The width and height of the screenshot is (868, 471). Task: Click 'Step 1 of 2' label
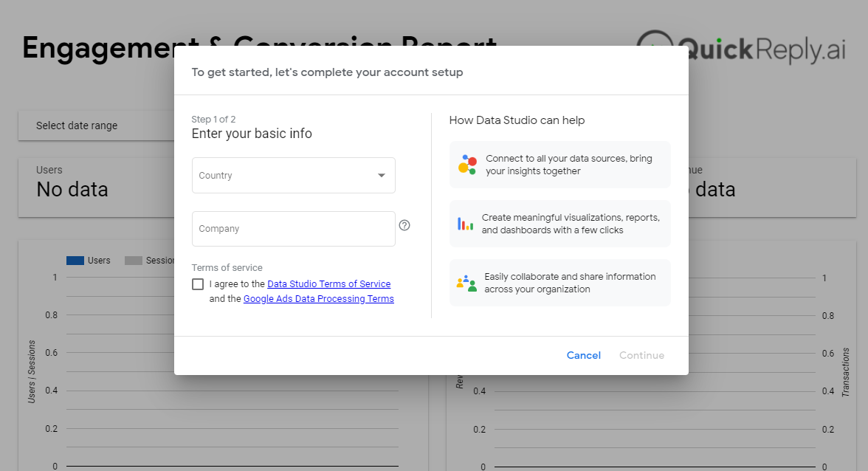click(x=214, y=120)
